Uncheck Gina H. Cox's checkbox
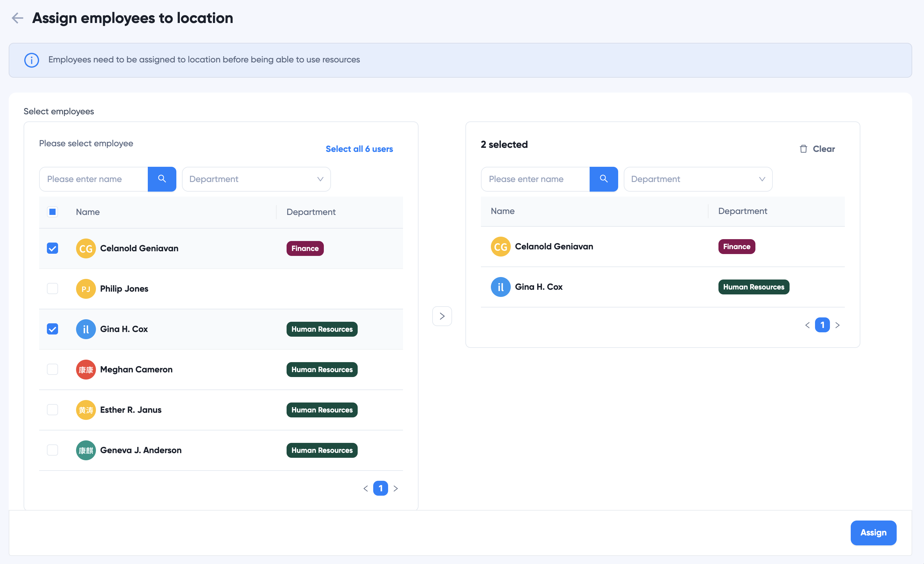The height and width of the screenshot is (564, 924). pyautogui.click(x=52, y=329)
